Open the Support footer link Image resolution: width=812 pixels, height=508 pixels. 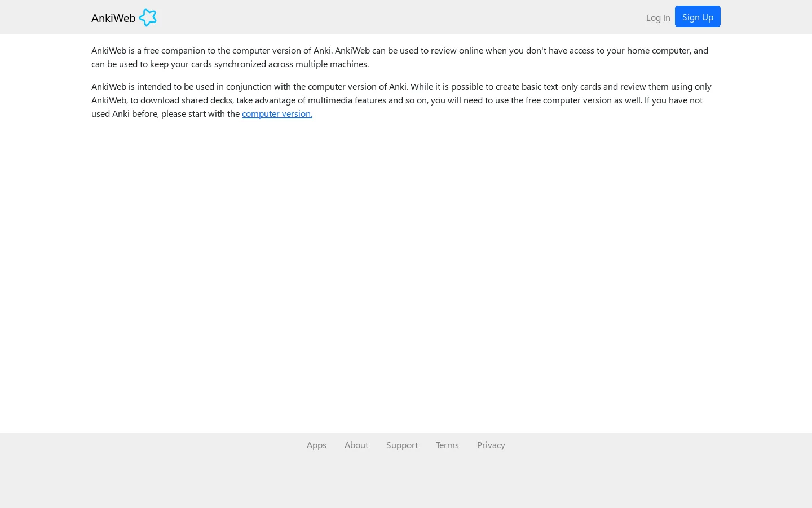coord(402,445)
